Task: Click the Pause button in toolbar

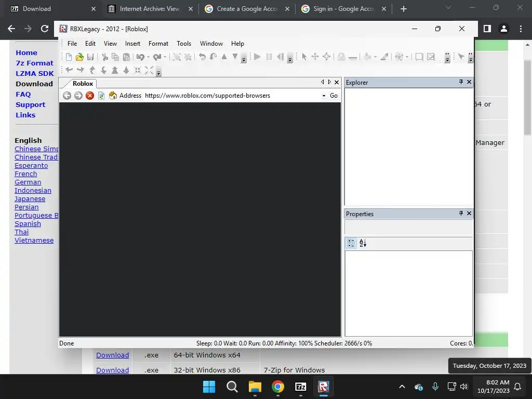Action: point(269,57)
